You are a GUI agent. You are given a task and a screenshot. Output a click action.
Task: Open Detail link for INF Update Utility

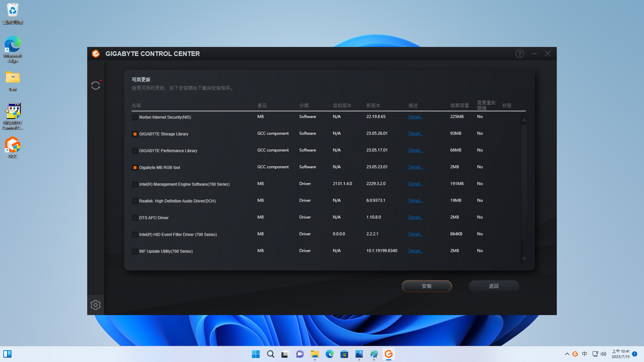(415, 251)
